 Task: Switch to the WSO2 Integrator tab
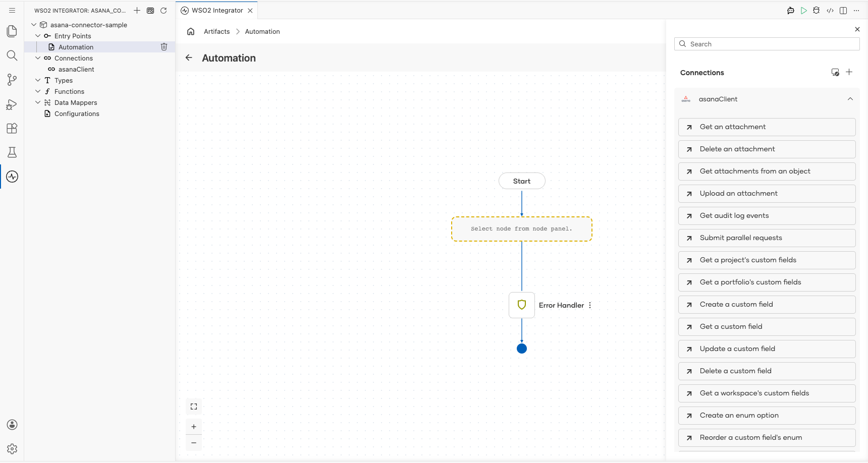coord(217,11)
